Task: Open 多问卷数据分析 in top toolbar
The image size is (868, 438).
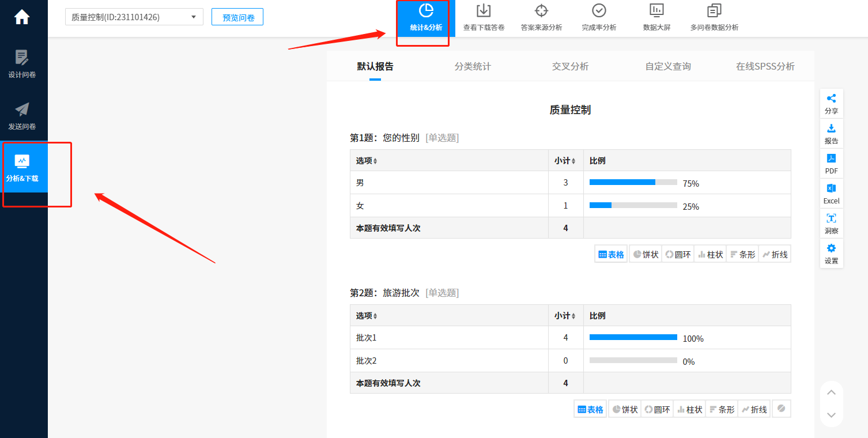Action: (714, 17)
